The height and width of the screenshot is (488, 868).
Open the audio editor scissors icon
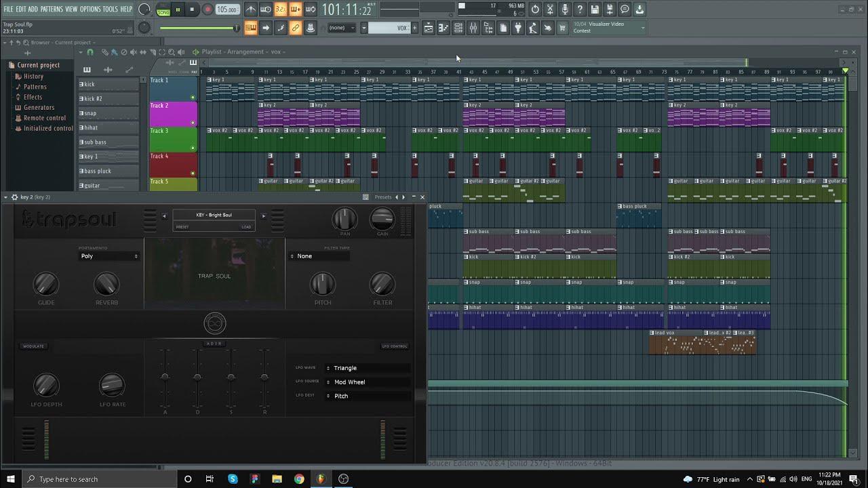[x=549, y=9]
